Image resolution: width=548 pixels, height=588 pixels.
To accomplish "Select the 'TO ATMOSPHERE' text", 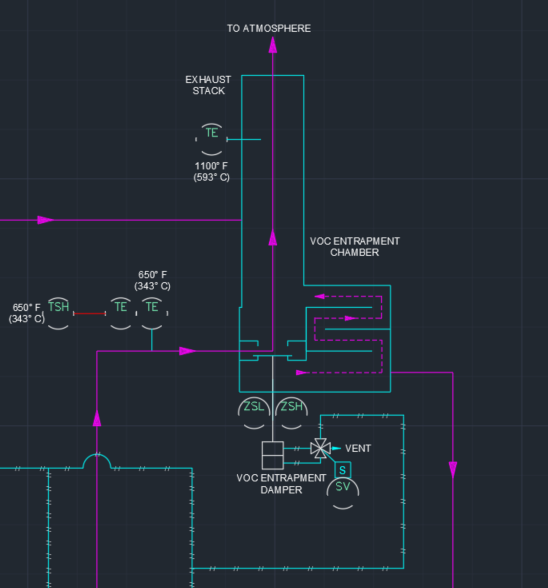I will 269,28.
